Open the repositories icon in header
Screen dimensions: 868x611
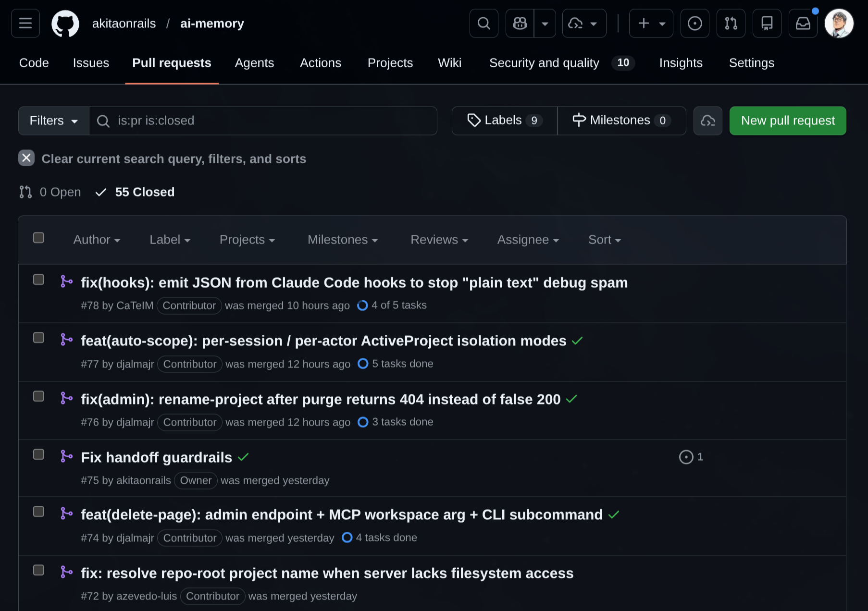pyautogui.click(x=767, y=24)
